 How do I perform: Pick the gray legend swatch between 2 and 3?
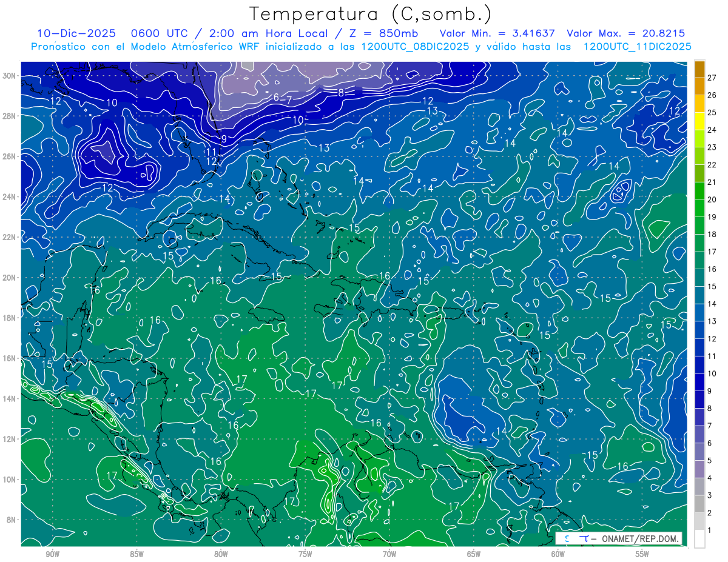[699, 504]
